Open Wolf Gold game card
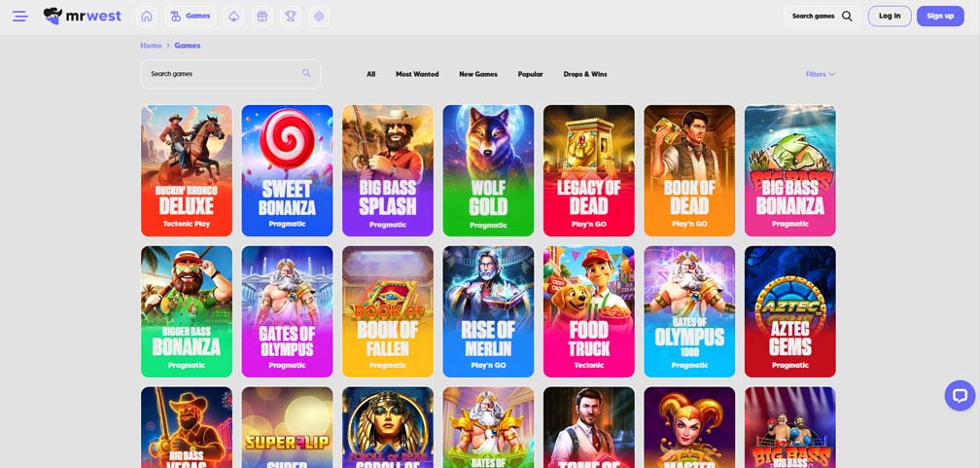The width and height of the screenshot is (980, 468). click(488, 171)
